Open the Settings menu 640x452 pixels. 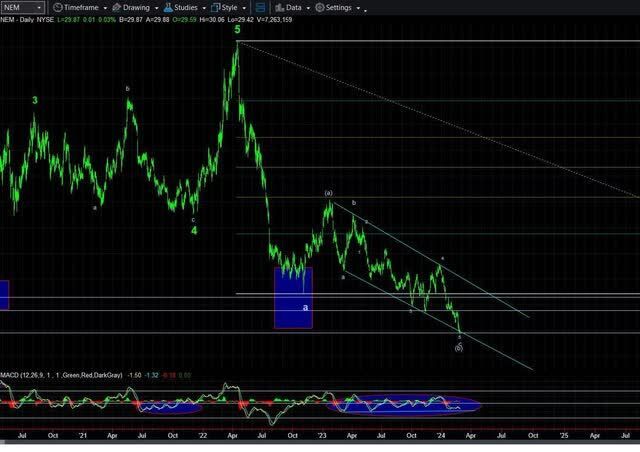pyautogui.click(x=338, y=7)
